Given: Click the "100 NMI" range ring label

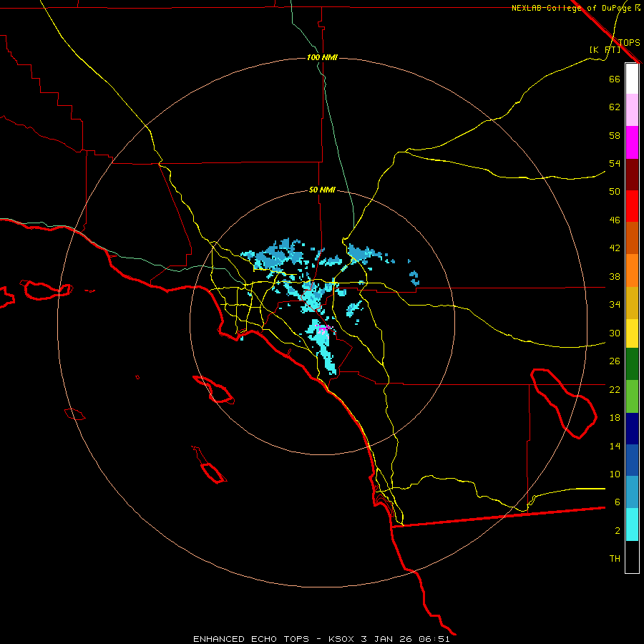Looking at the screenshot, I should click(322, 57).
